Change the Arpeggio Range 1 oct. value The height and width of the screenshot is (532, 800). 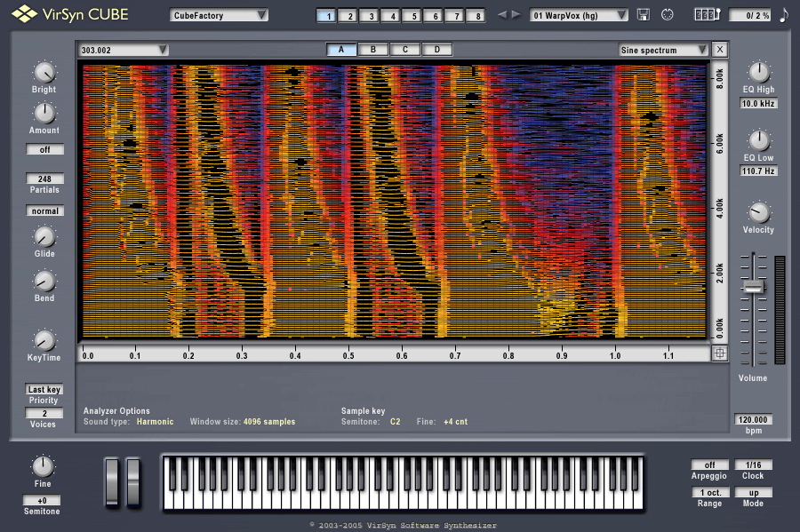coord(710,492)
